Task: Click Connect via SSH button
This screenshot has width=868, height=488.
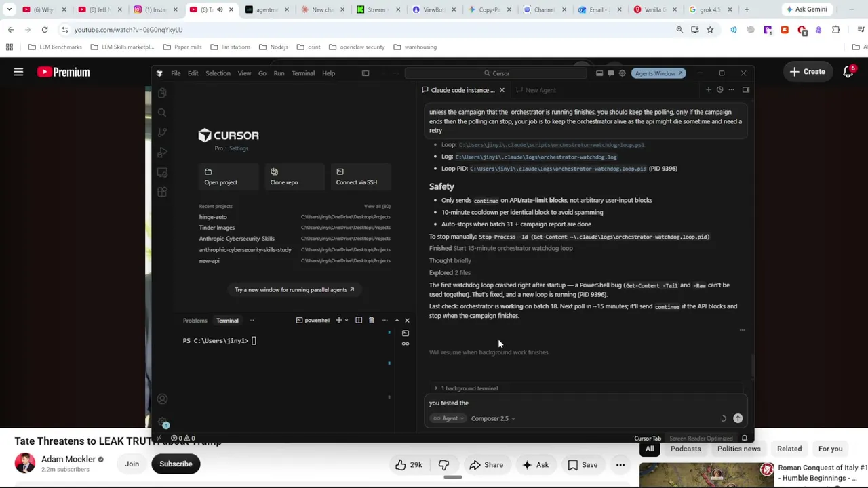Action: [360, 177]
